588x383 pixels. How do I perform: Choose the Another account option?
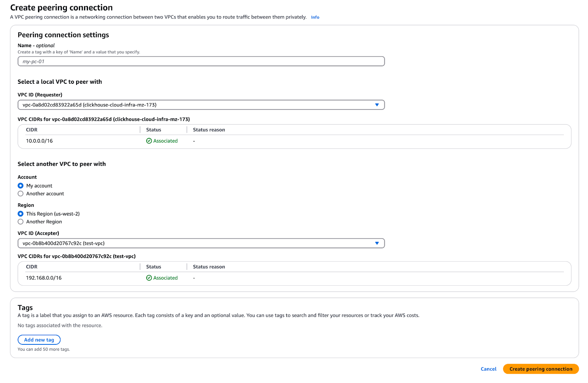(x=21, y=194)
